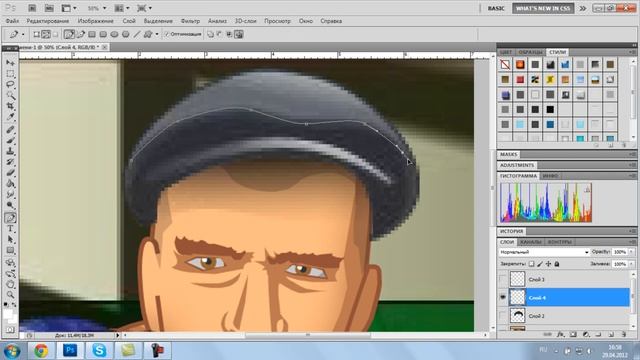Show layer Слой 3 visibility

(x=503, y=279)
